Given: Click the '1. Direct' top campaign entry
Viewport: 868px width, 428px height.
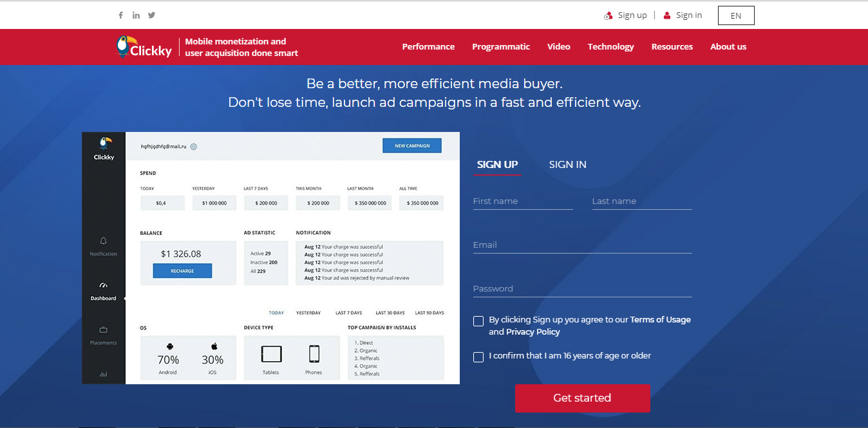Looking at the screenshot, I should [364, 343].
